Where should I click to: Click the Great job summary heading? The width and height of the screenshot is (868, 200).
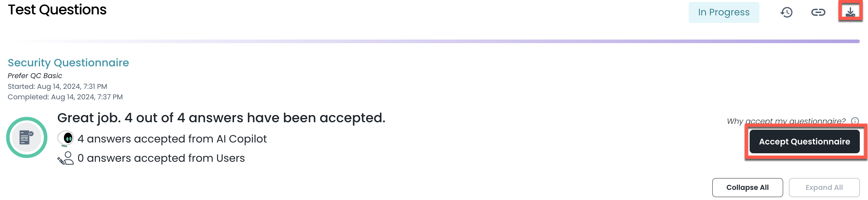click(221, 118)
